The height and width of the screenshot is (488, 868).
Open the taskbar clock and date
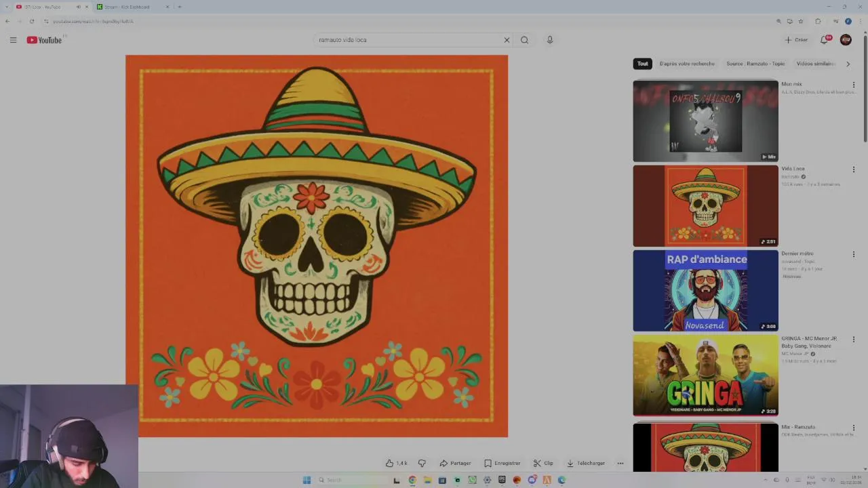click(850, 480)
